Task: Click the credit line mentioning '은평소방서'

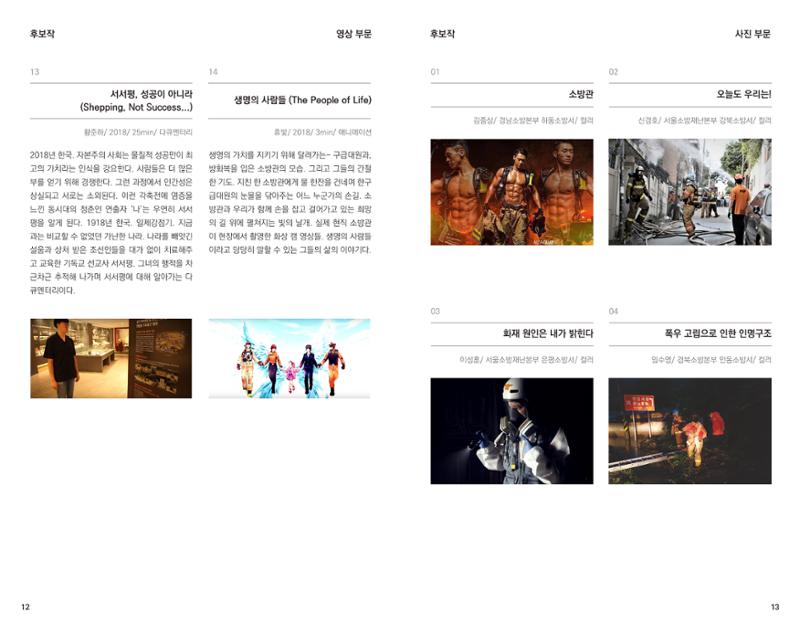Action: [526, 360]
